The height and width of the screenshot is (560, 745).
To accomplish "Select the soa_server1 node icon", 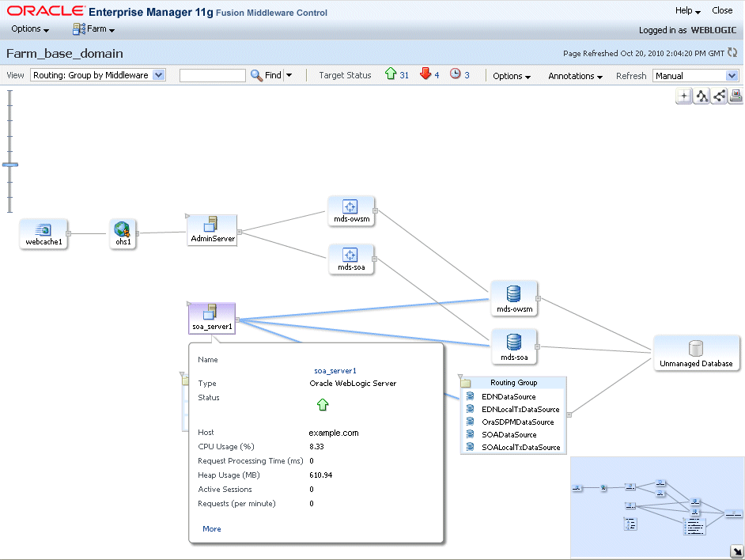I will [x=210, y=312].
